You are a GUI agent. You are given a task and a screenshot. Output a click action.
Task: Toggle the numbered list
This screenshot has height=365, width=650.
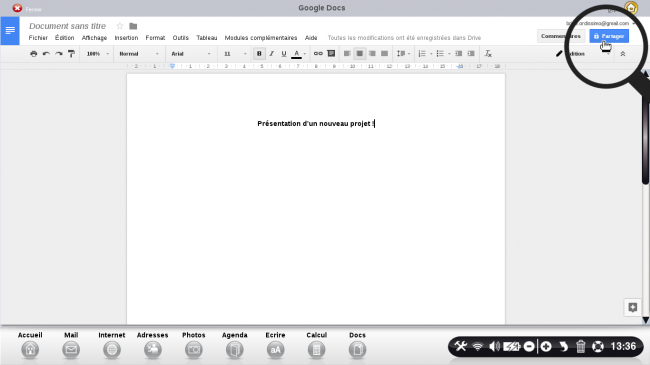(422, 54)
